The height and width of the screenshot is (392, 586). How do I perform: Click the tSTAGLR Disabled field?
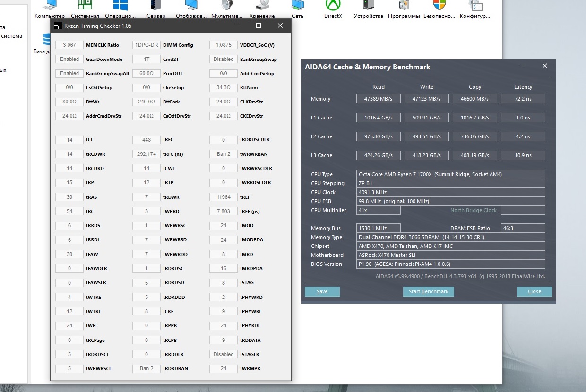(224, 354)
